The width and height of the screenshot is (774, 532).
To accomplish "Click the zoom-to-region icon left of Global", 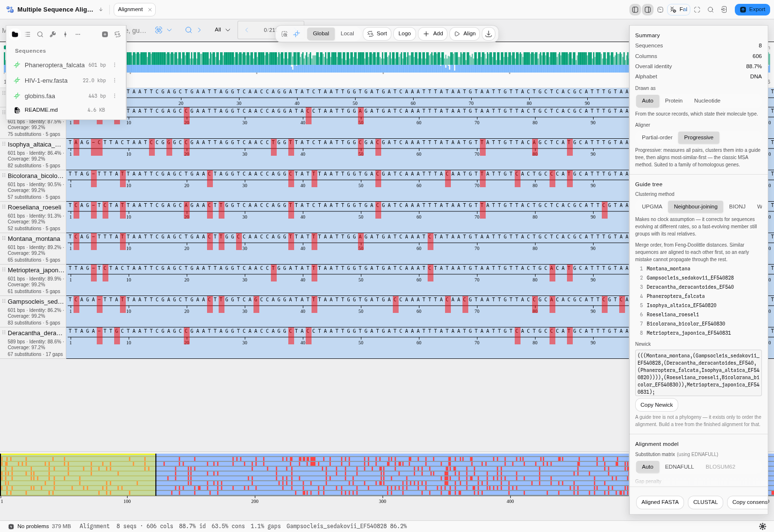I will [284, 34].
